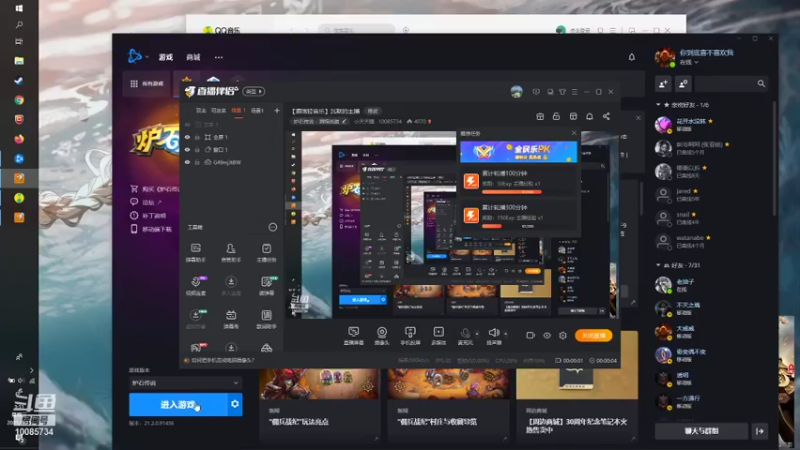Viewport: 800px width, 450px height.
Task: Toggle the lock on the last source row
Action: click(x=197, y=162)
